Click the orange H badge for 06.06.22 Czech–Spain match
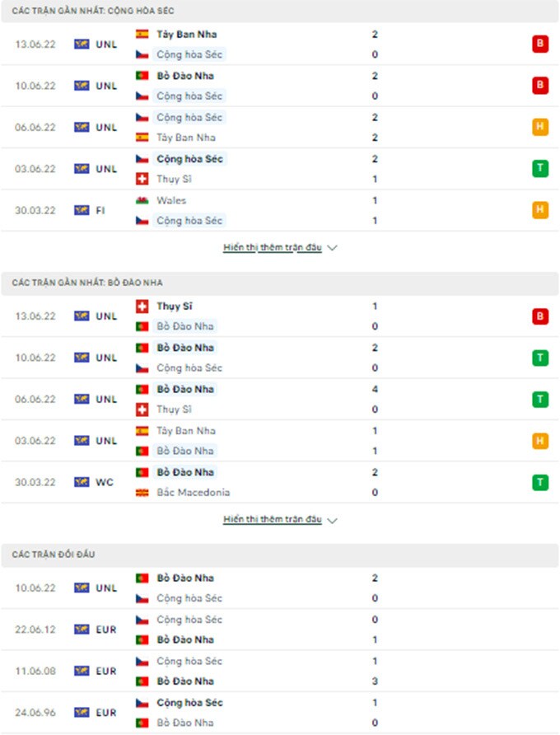This screenshot has height=735, width=560. [539, 128]
